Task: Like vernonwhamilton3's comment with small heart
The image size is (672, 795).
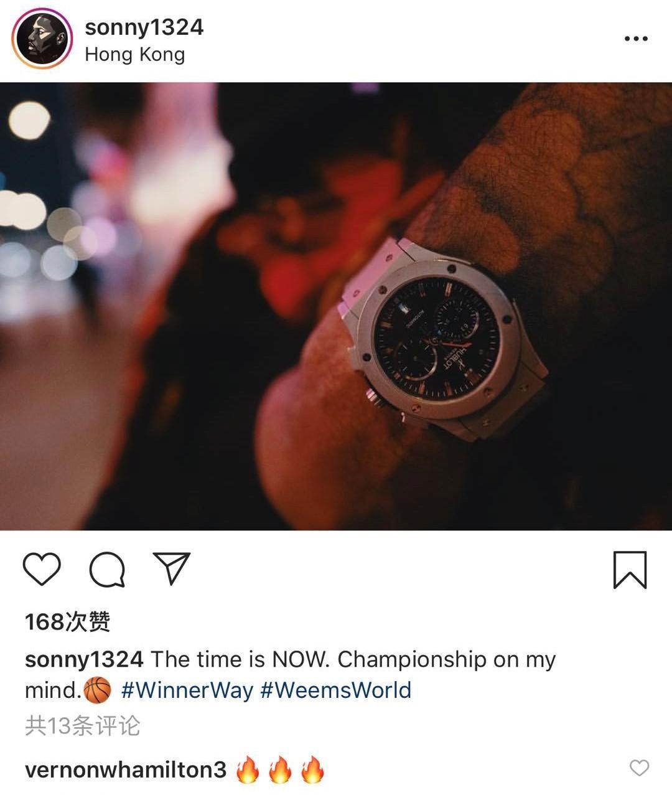Action: 639,768
